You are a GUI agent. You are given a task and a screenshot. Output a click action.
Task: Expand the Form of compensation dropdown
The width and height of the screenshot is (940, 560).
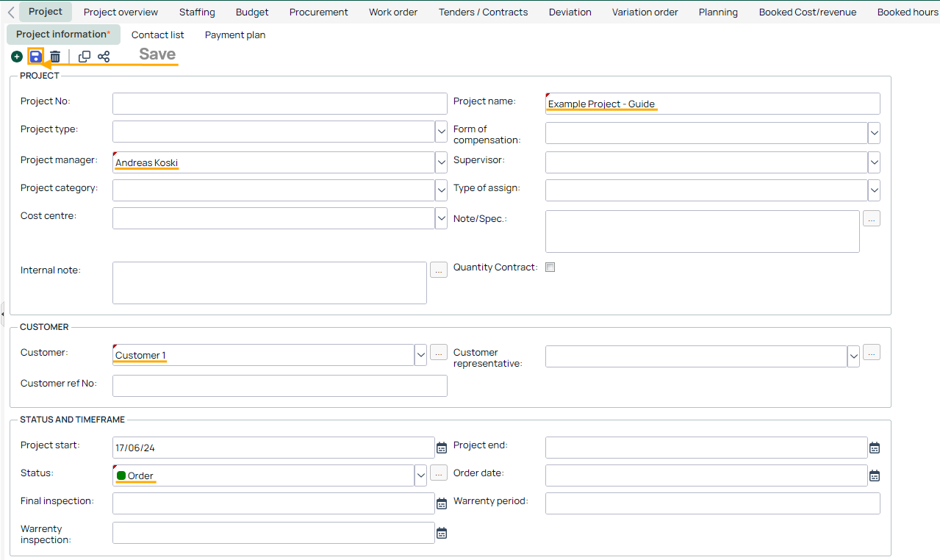[875, 133]
